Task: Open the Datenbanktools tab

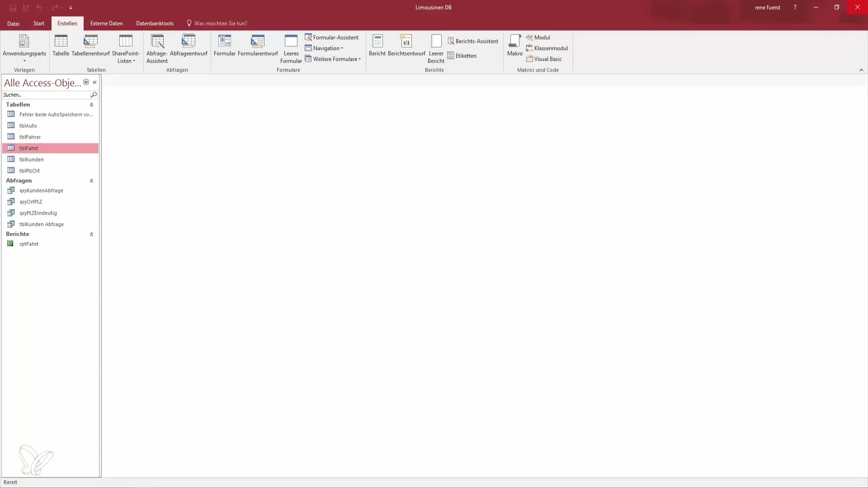Action: [x=155, y=23]
